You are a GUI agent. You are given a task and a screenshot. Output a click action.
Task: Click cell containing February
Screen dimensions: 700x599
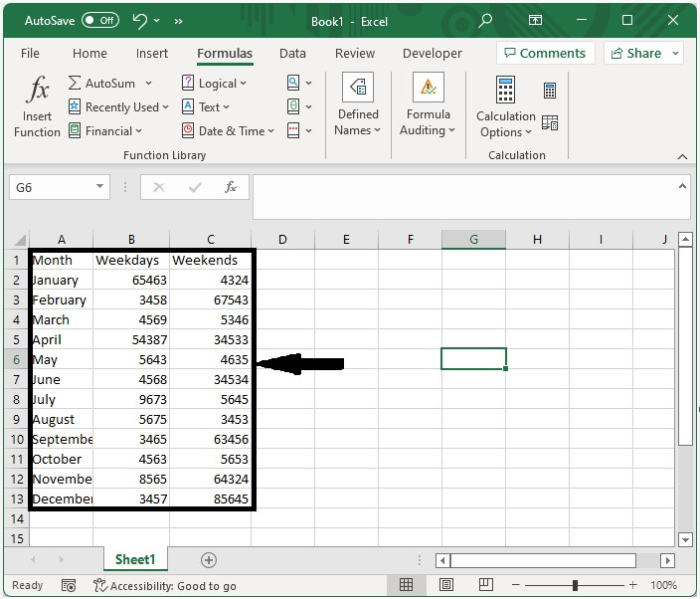tap(61, 300)
